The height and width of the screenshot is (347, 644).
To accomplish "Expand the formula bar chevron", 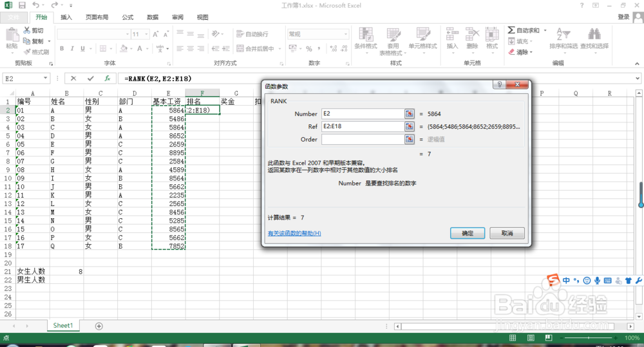I will (x=637, y=78).
